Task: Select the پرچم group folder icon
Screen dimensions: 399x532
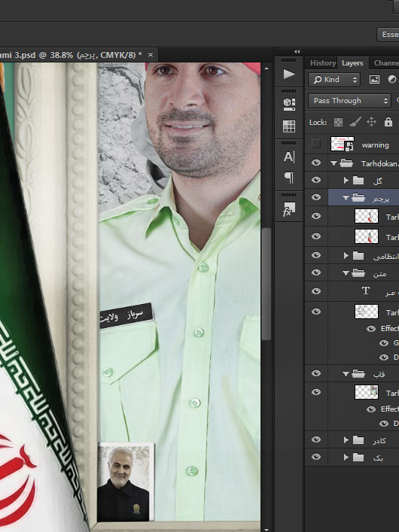Action: coord(358,197)
